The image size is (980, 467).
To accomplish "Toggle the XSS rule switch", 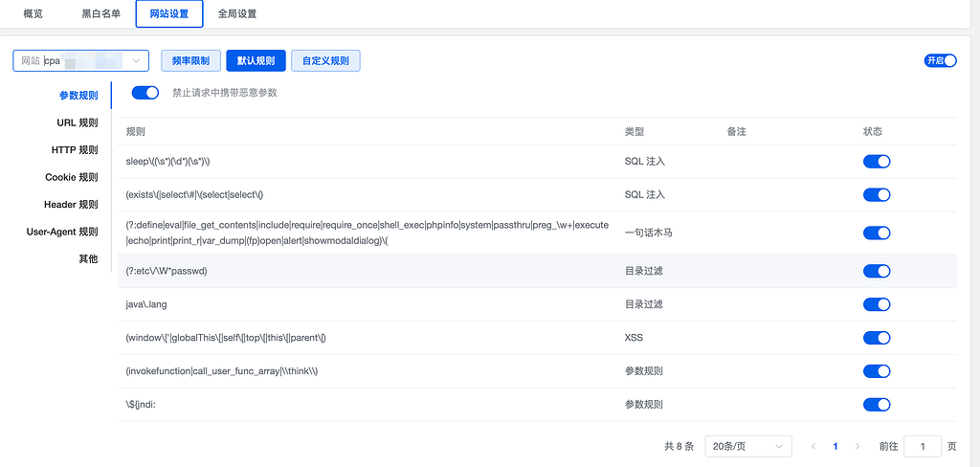I will [877, 338].
